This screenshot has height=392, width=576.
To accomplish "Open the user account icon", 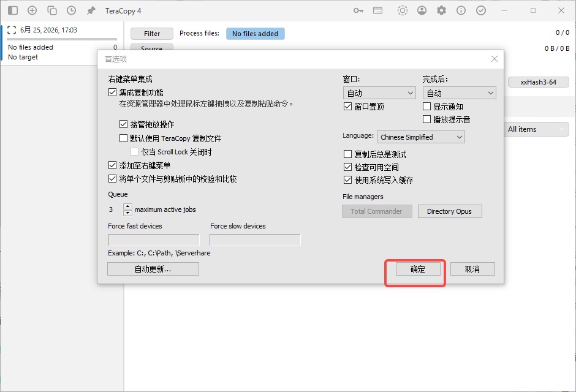I will [422, 10].
